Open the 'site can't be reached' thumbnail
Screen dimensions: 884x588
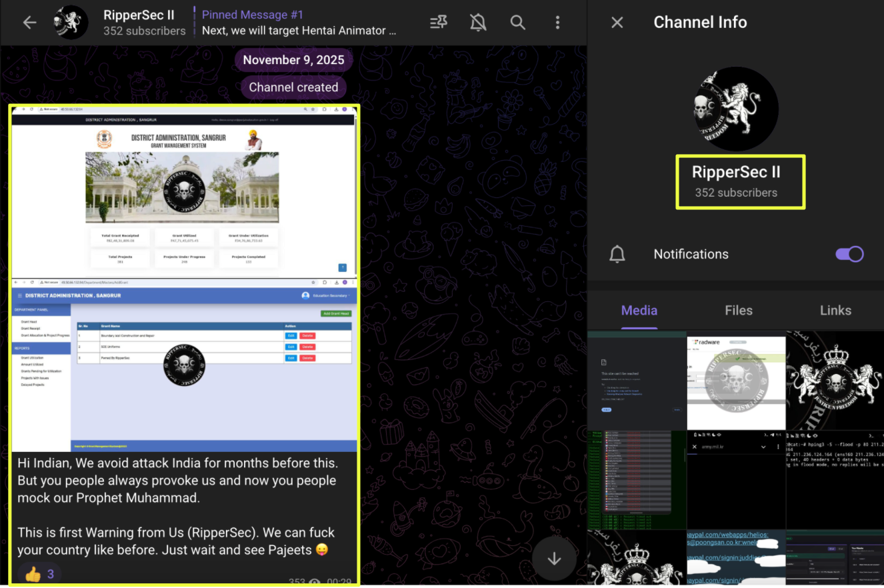point(637,381)
